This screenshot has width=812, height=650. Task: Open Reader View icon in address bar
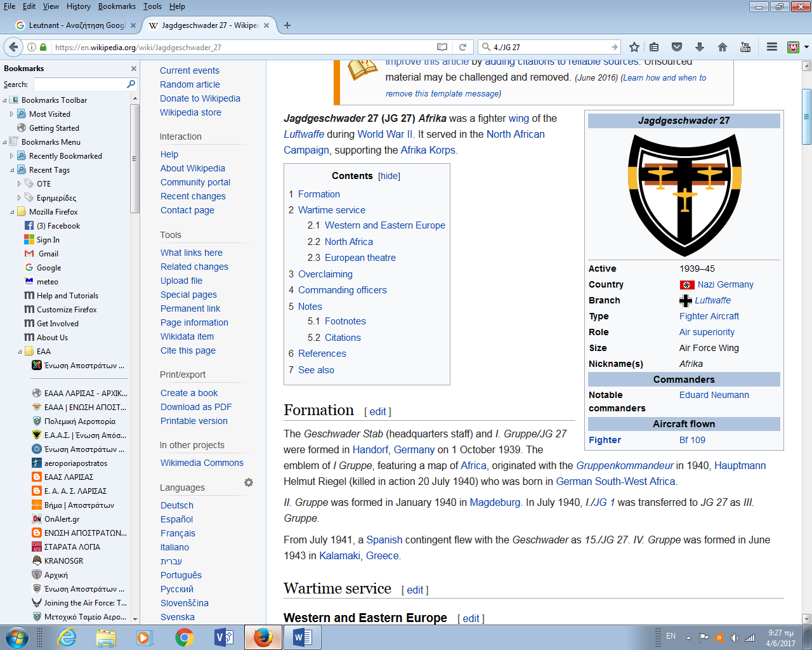pos(442,47)
